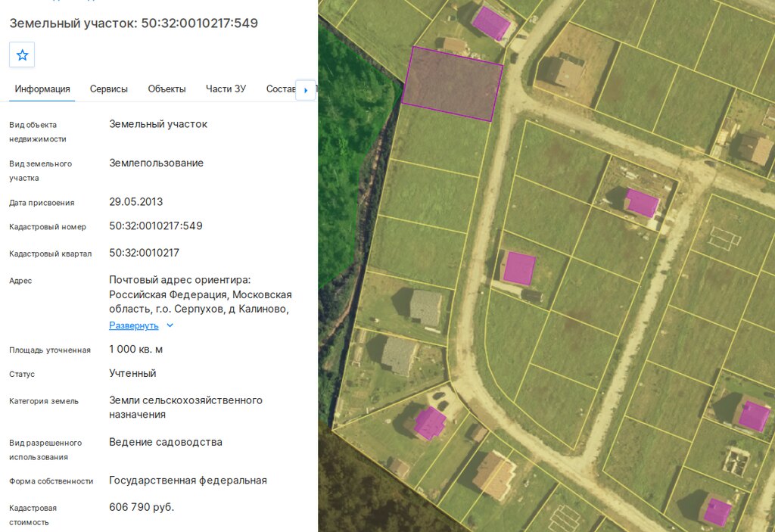
Task: Click cadastral quarter value 50:32:0010217
Action: 144,253
